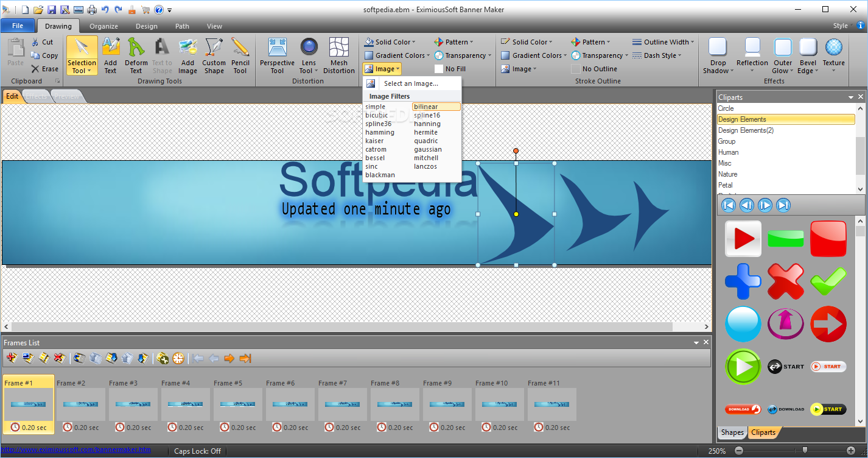Click zoom out minus button
Viewport: 868px width, 458px height.
(739, 451)
